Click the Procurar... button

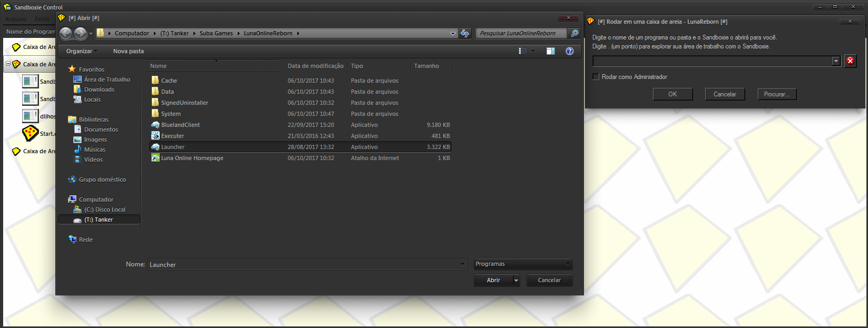click(777, 94)
